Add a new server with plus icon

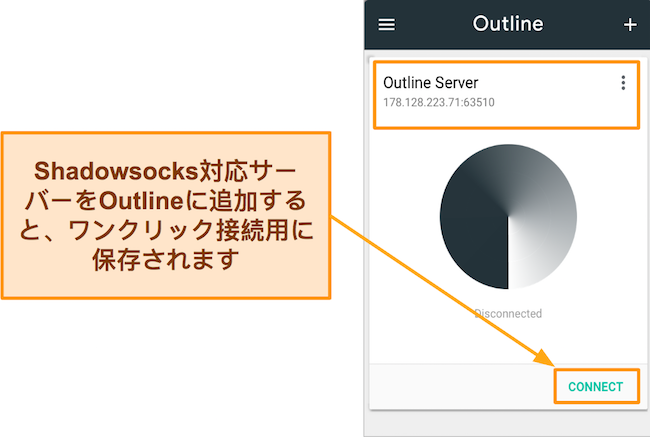(x=630, y=24)
